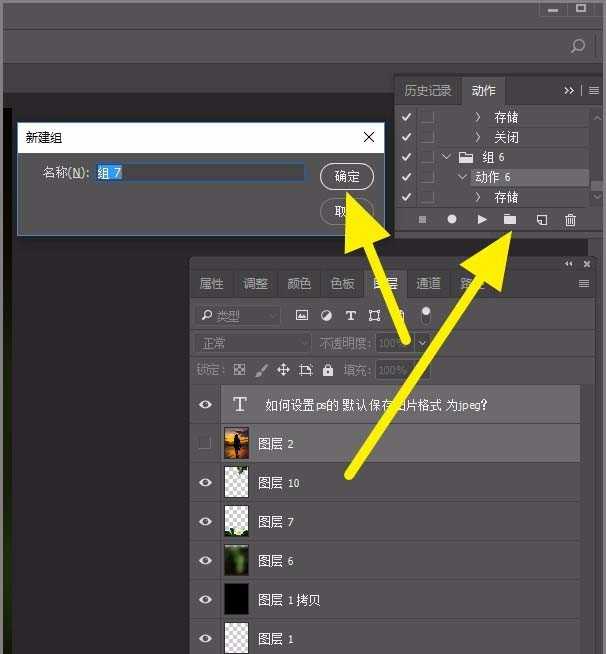606x654 pixels.
Task: Hide the 图层 10 layer
Action: click(205, 483)
